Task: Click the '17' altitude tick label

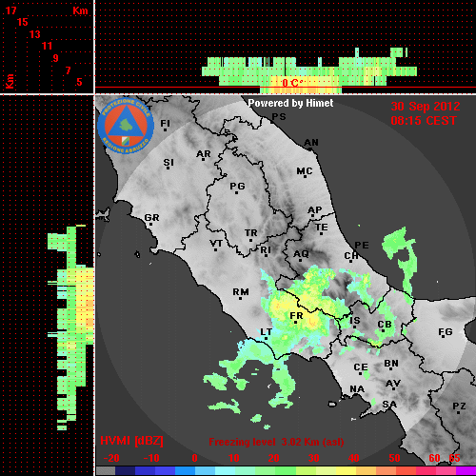Action: 10,10
